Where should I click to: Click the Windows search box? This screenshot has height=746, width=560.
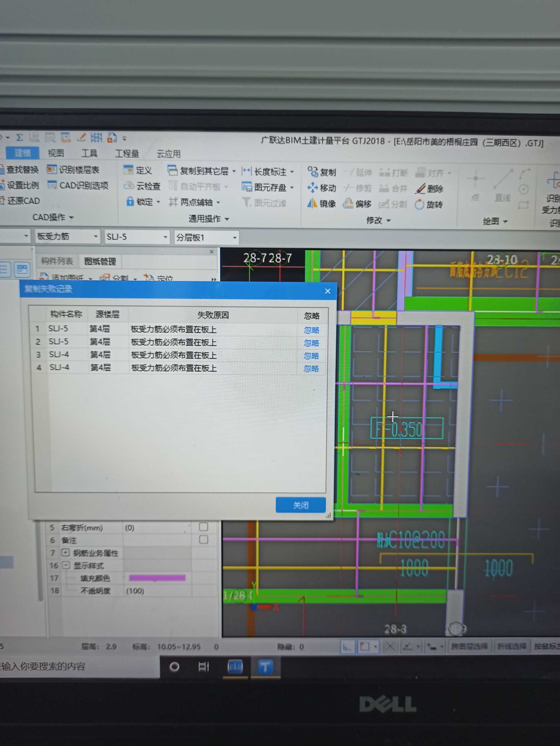80,666
